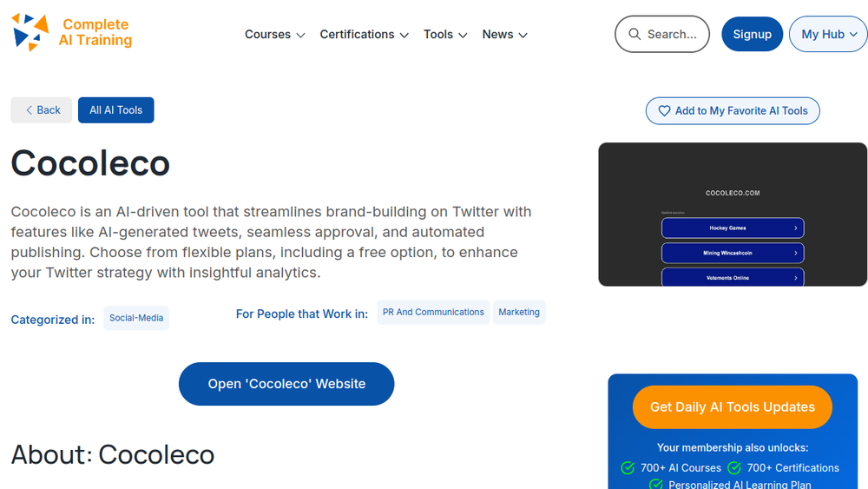Click Mining Wincashcoin in preview thumbnail
Image resolution: width=868 pixels, height=489 pixels.
(733, 253)
